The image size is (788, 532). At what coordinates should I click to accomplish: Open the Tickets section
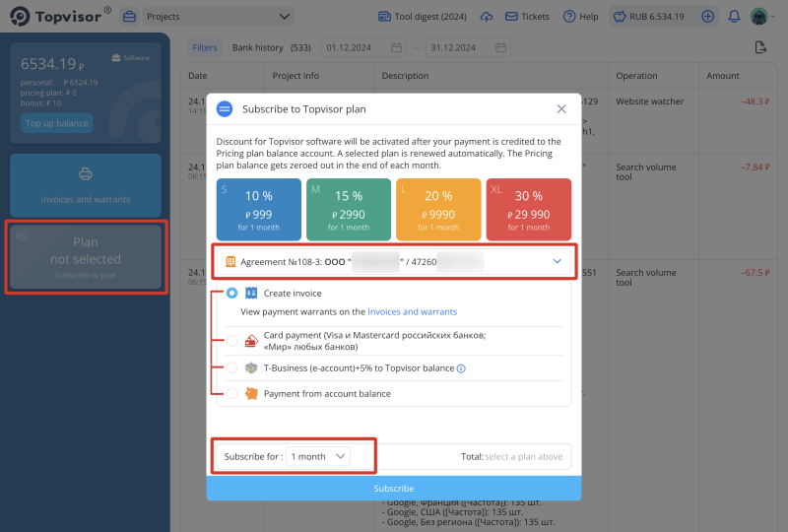[527, 17]
